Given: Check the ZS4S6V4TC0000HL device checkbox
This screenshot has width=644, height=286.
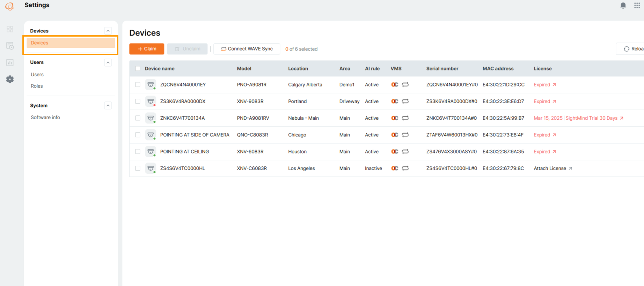Looking at the screenshot, I should (138, 168).
